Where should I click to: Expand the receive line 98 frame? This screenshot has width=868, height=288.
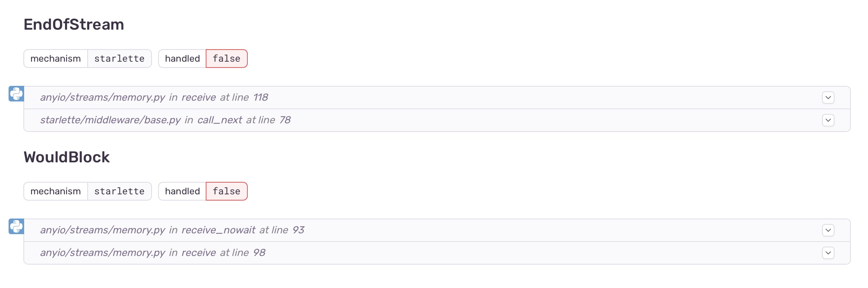point(829,253)
